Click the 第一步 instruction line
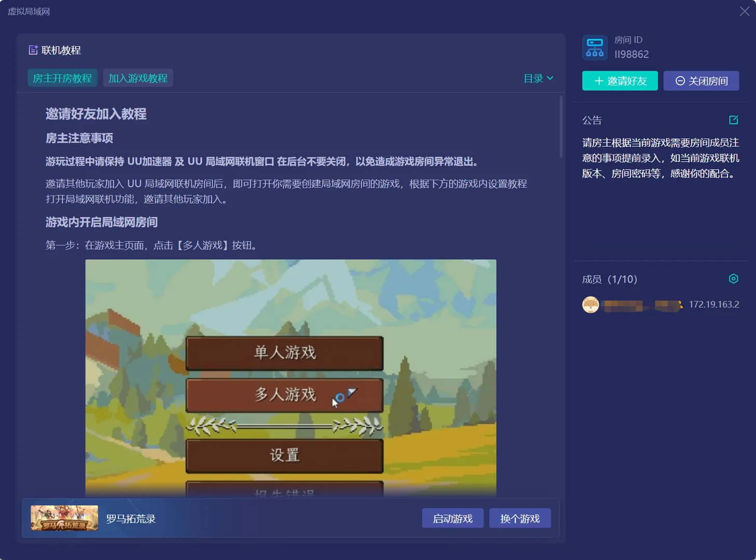 [x=153, y=245]
